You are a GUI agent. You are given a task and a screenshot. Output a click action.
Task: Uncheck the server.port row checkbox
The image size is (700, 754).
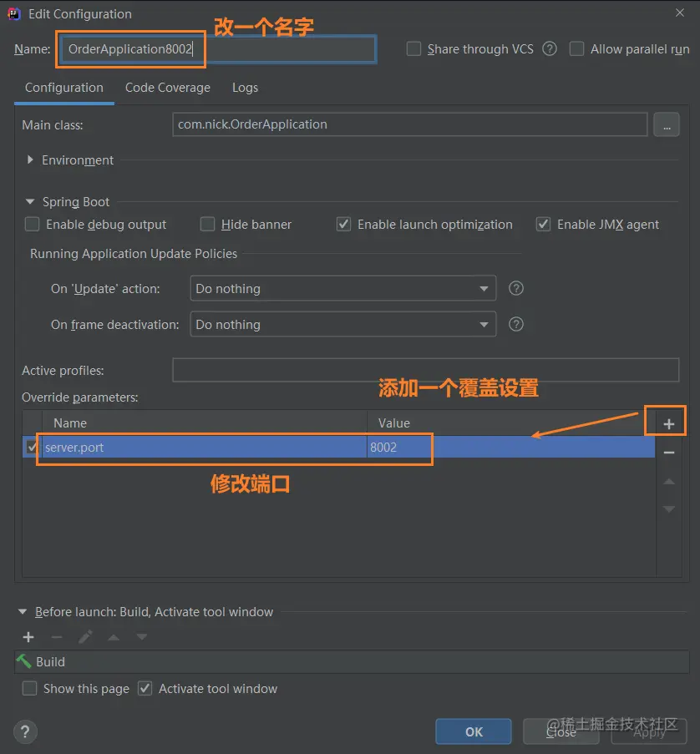[x=32, y=447]
